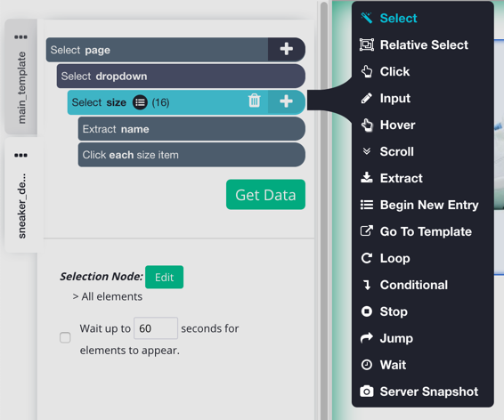Click the panel's vertical scrollbar
This screenshot has height=420, width=504.
(324, 210)
